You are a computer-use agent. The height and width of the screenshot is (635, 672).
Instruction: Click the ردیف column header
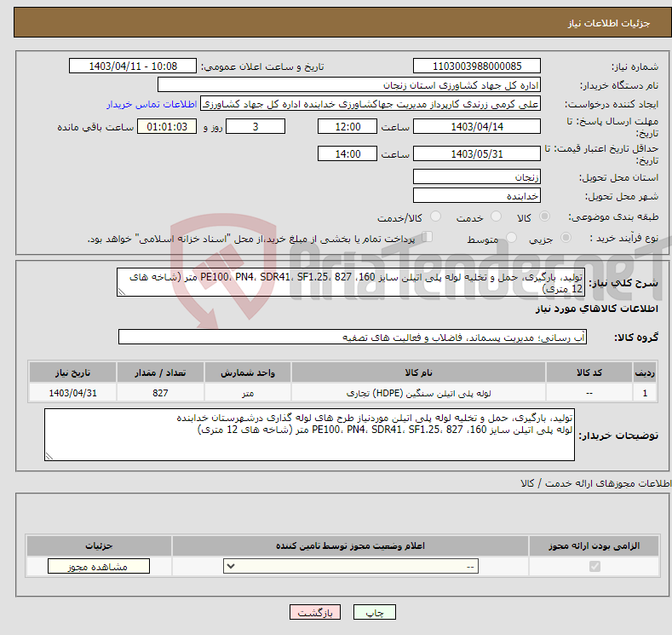(645, 372)
